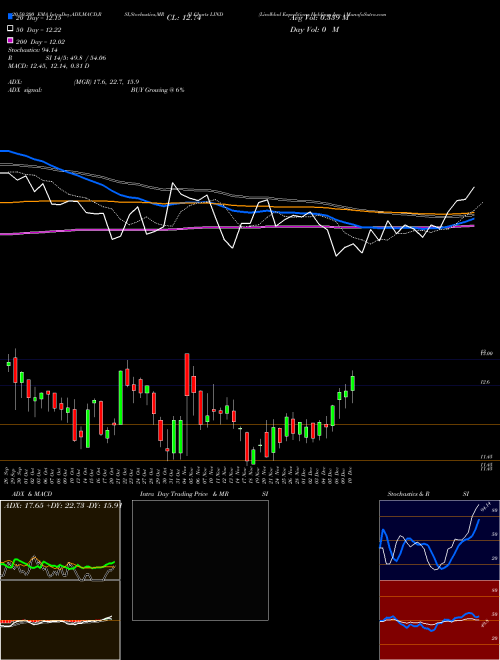Click the '(MGR) 17.6, 22.7, 15.9' ADX values
The height and width of the screenshot is (660, 500).
pyautogui.click(x=106, y=82)
